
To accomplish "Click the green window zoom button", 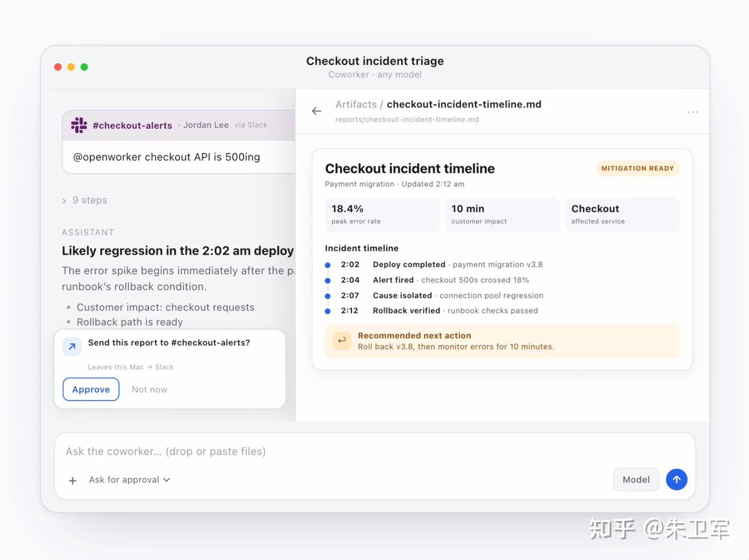I will tap(84, 67).
